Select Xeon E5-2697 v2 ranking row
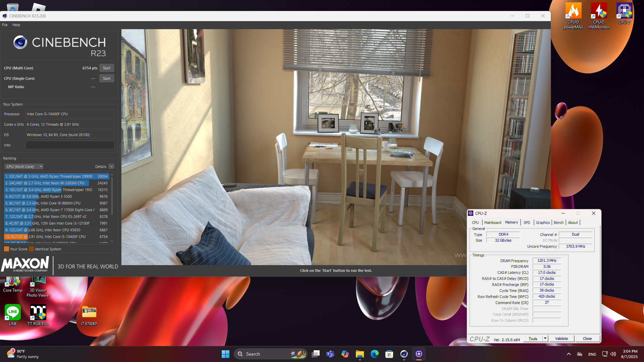 coord(56,217)
